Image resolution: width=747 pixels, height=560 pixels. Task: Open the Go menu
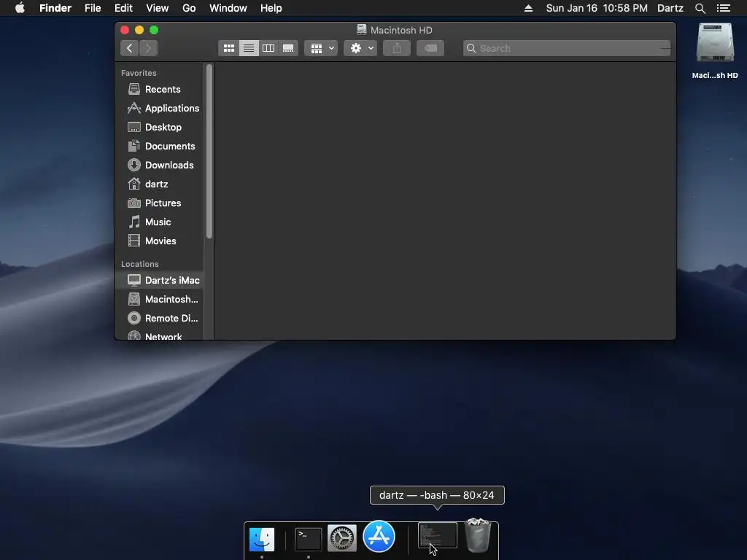pos(189,8)
